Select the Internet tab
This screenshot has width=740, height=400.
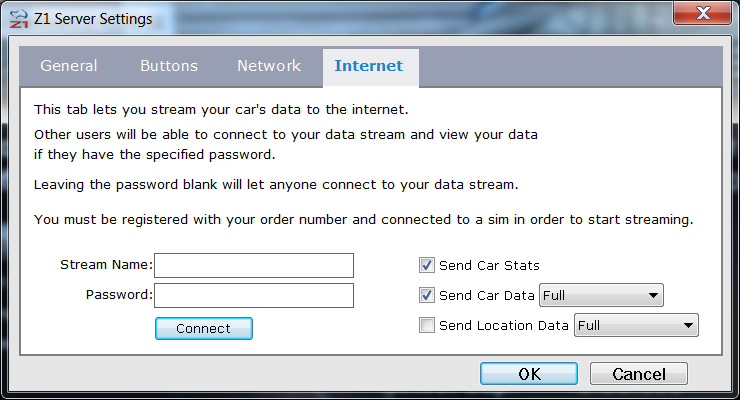(x=369, y=66)
